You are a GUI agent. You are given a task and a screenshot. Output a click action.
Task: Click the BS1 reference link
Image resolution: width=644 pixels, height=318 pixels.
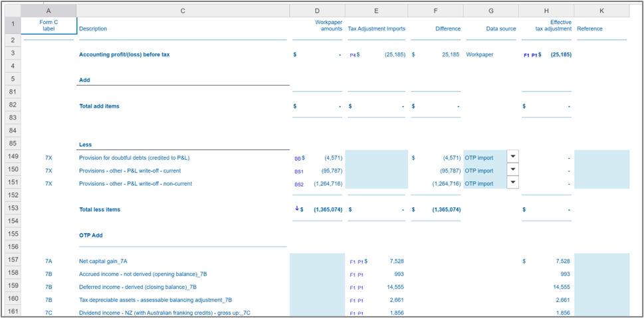(x=298, y=171)
